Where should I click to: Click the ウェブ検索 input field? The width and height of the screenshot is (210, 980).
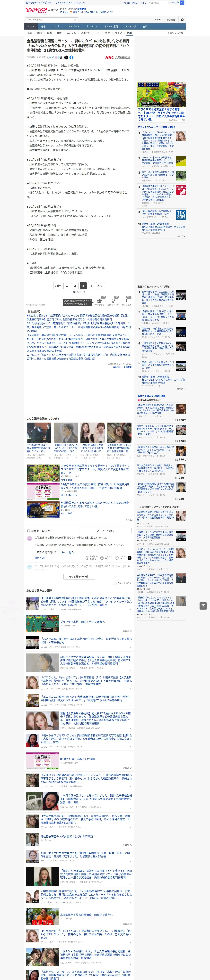(158, 3)
